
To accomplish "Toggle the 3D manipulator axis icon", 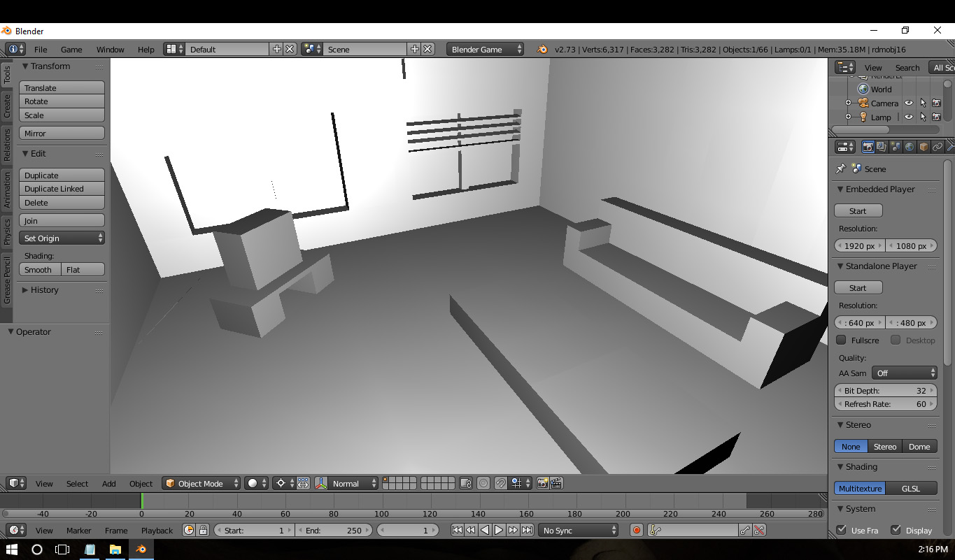I will click(x=321, y=483).
